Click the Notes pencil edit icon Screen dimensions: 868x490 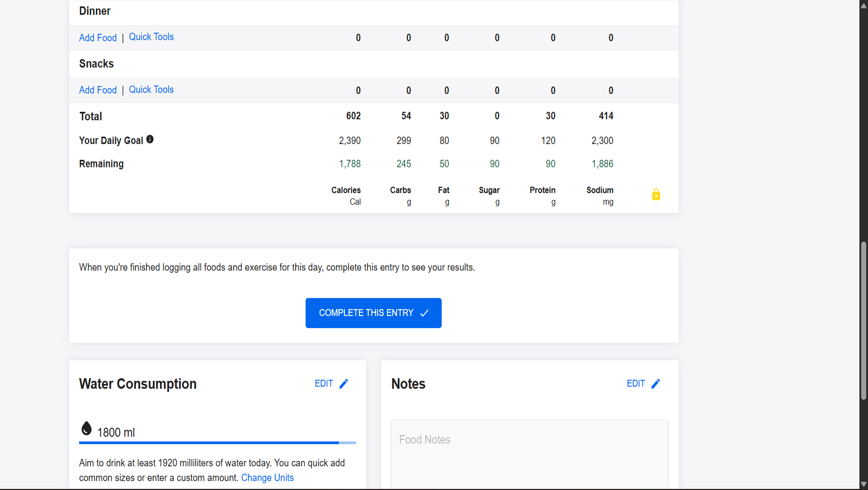click(656, 384)
